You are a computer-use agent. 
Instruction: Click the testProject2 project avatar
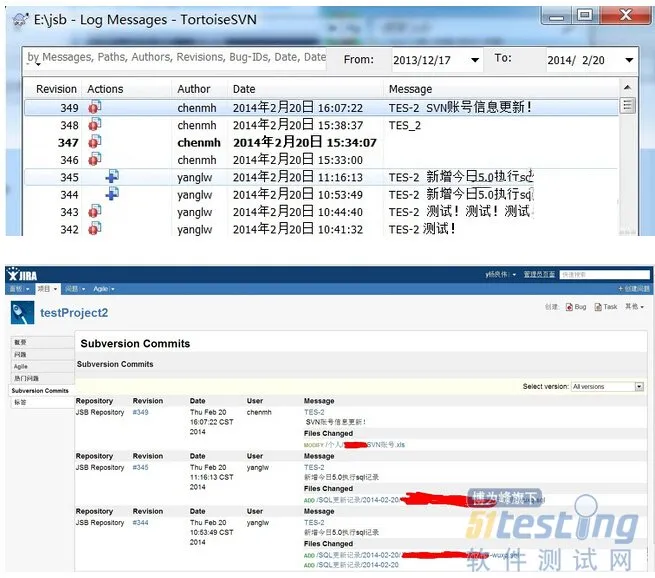(x=22, y=312)
